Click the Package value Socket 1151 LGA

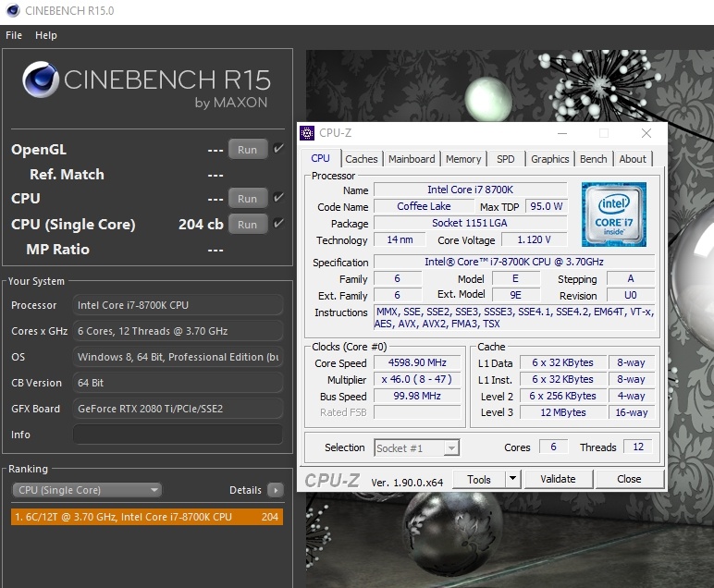[471, 223]
